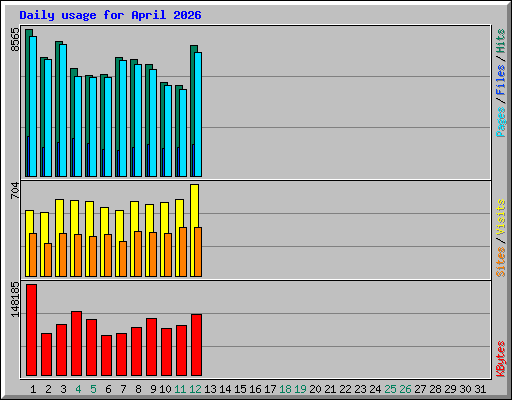Click day "22" on the x-axis
The width and height of the screenshot is (512, 400).
pos(345,389)
